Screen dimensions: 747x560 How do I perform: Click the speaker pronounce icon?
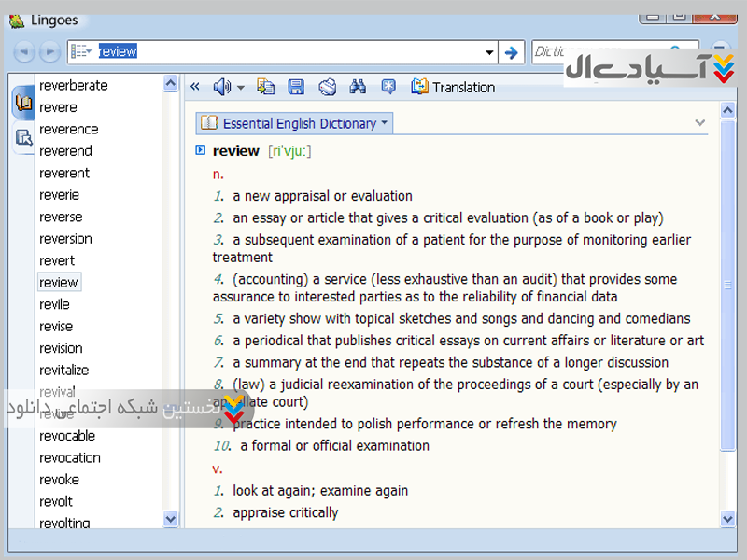tap(220, 87)
